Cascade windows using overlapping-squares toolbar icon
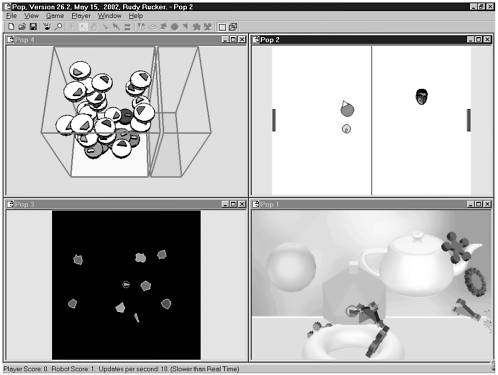Viewport: 498px width, 375px height. (x=233, y=27)
